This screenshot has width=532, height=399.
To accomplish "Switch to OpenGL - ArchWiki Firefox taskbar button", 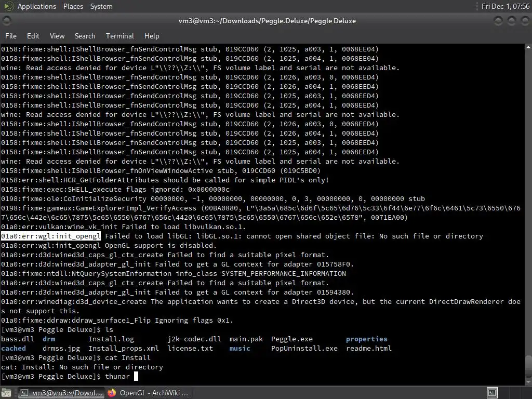I will [148, 393].
